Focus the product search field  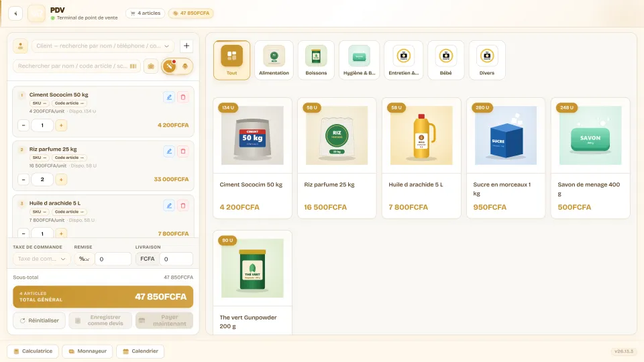pos(76,66)
